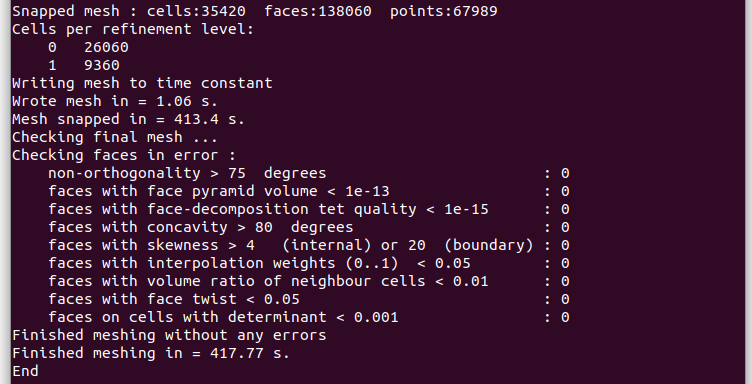Click the faces:138060 value
The image size is (752, 384).
(317, 11)
